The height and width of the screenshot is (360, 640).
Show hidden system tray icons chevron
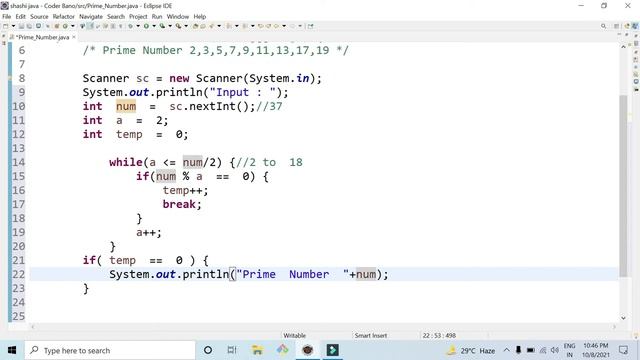coord(507,350)
